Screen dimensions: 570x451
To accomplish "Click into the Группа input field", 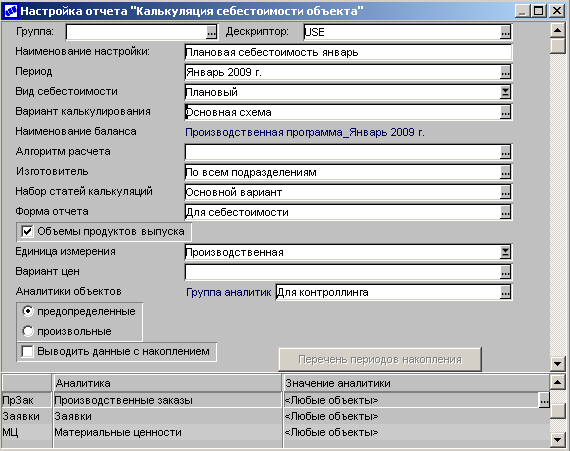I will (x=137, y=32).
